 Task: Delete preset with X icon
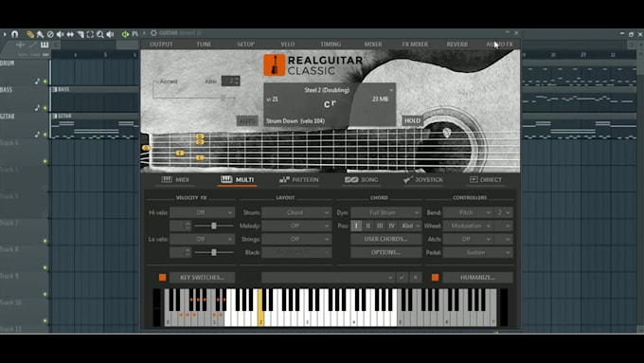tap(415, 278)
